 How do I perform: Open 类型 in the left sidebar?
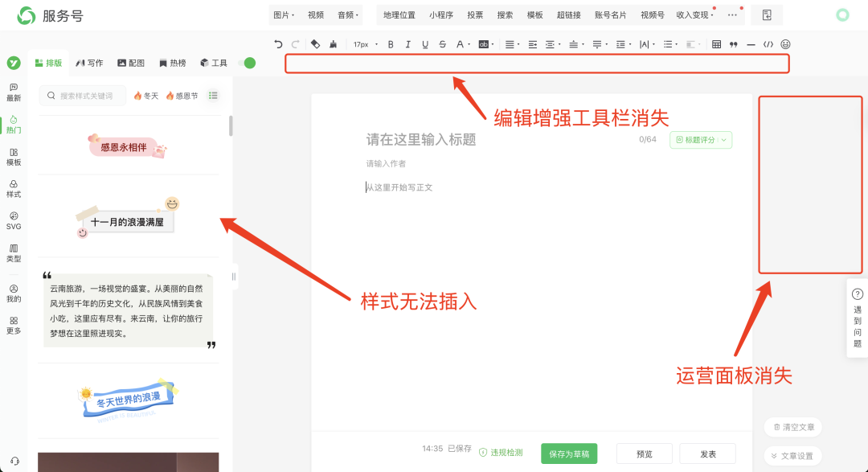[x=14, y=253]
